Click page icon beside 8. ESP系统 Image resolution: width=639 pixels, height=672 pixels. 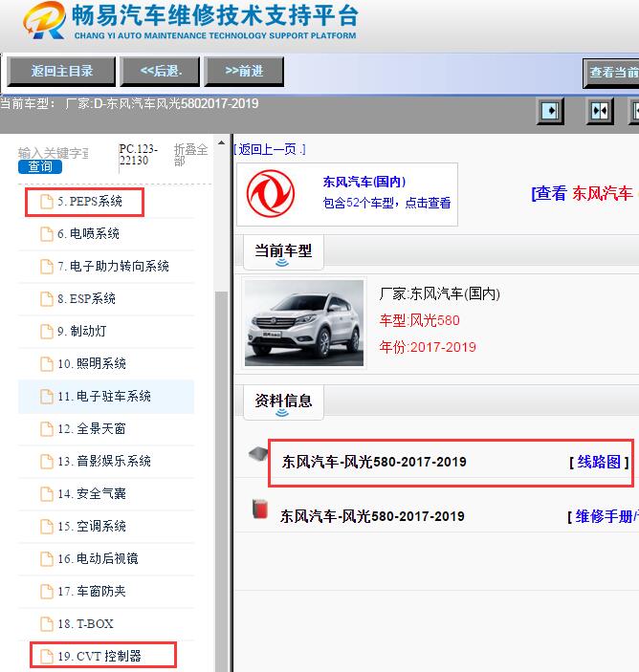click(46, 299)
